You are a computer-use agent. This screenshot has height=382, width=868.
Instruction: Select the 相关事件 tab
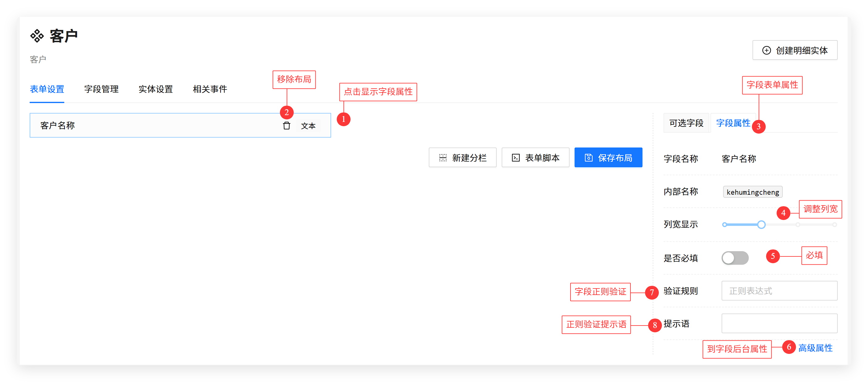210,89
